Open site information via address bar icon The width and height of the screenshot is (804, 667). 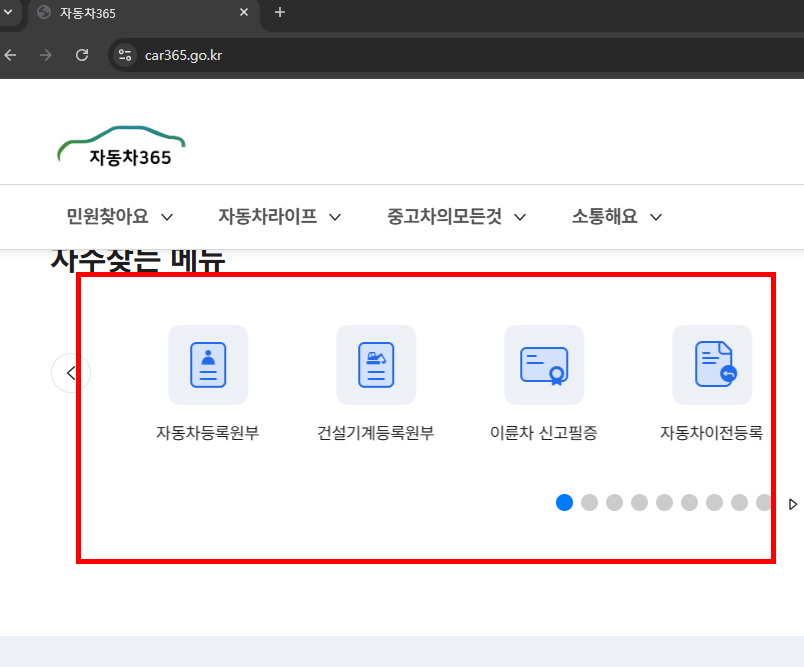click(x=124, y=56)
